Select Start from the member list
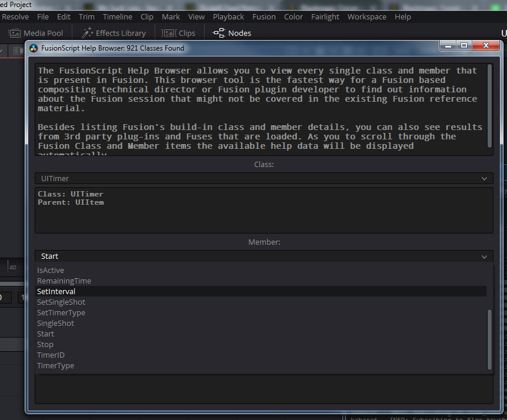Screen dimensions: 507x420 pos(261,334)
